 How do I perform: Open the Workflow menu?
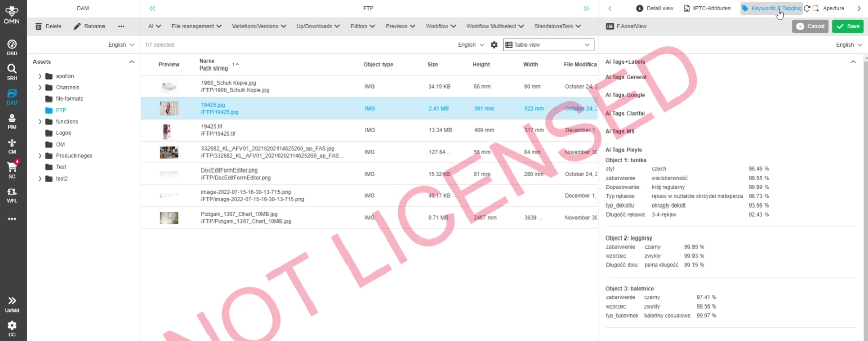[x=440, y=26]
